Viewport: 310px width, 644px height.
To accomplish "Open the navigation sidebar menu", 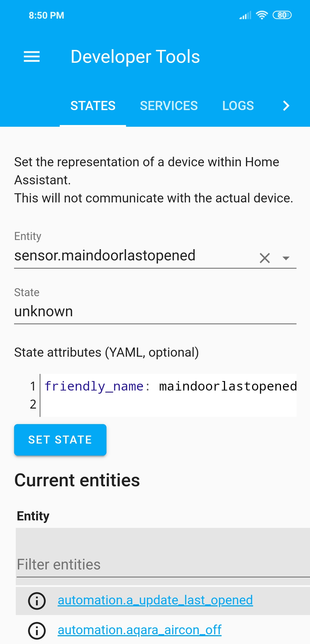I will click(x=32, y=56).
